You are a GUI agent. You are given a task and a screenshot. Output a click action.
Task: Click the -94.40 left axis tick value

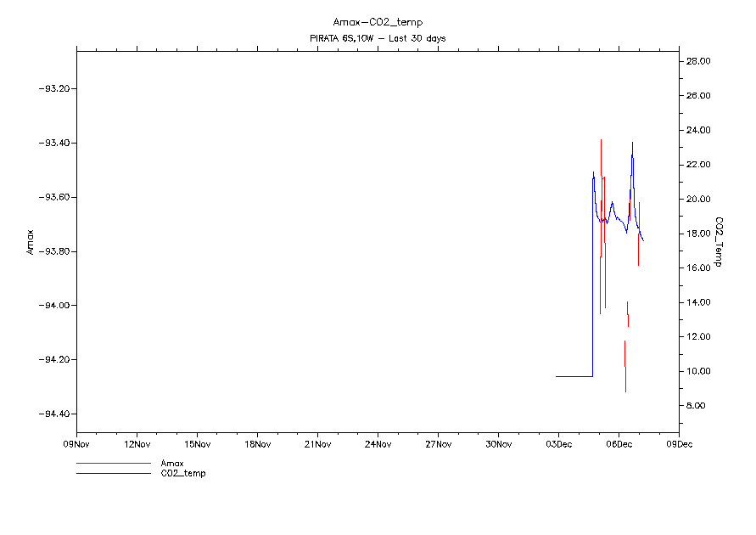click(55, 414)
